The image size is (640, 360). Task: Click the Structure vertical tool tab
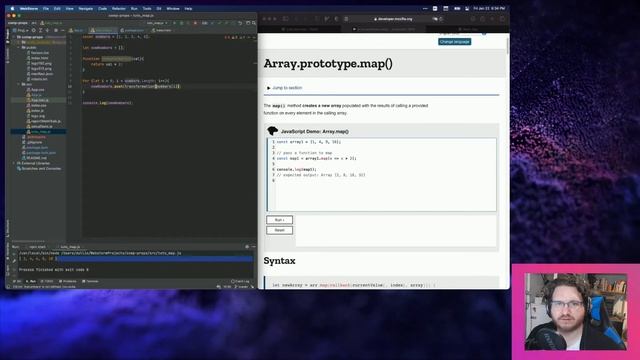tap(8, 228)
